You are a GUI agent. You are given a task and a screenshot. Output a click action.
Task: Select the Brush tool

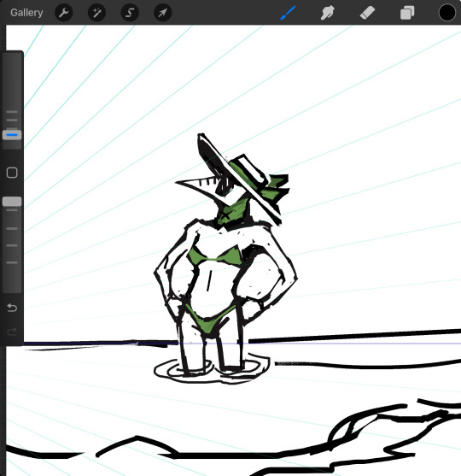[x=288, y=13]
